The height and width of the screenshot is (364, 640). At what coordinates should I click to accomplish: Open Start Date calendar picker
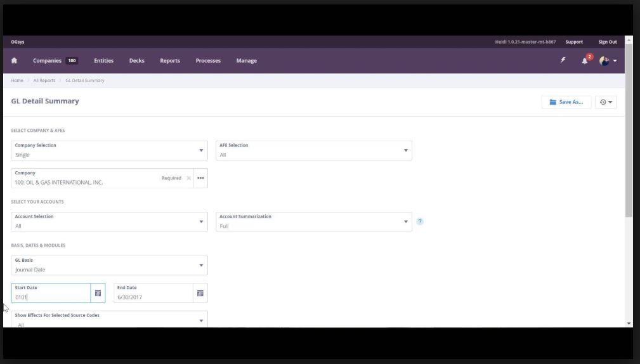click(x=98, y=293)
